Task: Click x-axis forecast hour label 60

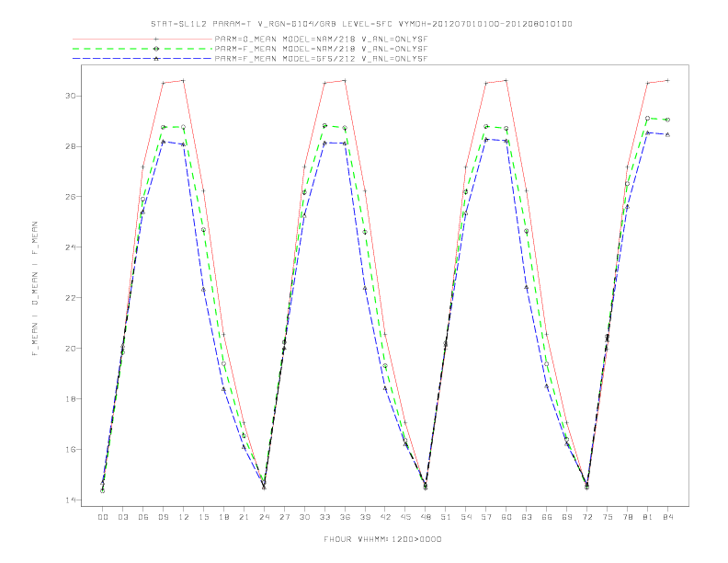Action: [x=506, y=517]
